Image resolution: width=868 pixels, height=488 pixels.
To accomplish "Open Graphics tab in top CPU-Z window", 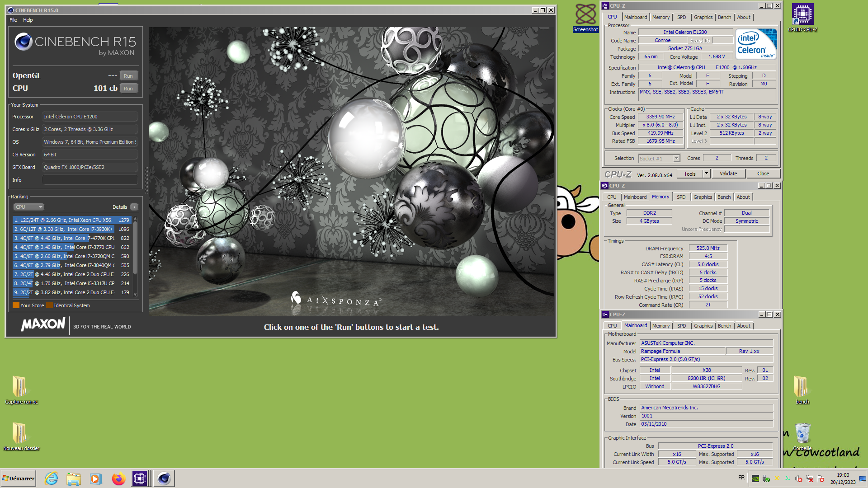I will coord(703,17).
